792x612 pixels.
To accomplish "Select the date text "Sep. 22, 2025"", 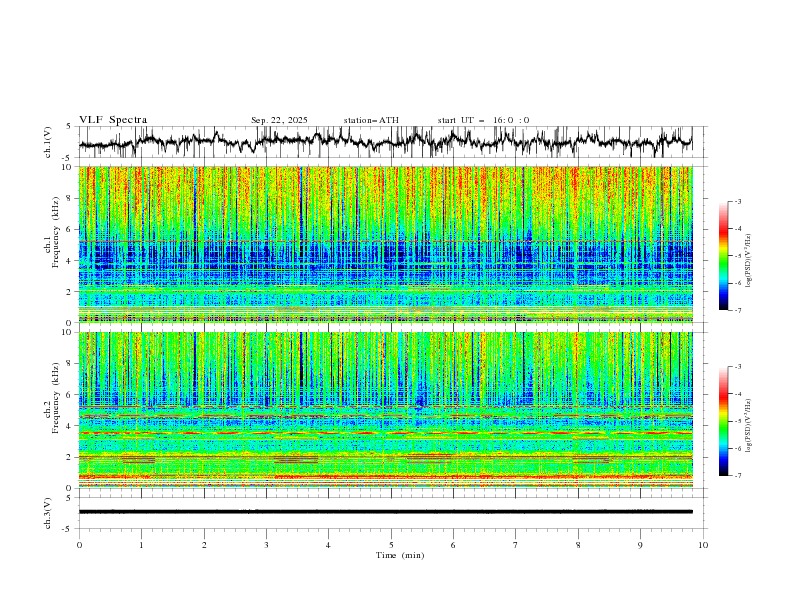I will (x=279, y=120).
